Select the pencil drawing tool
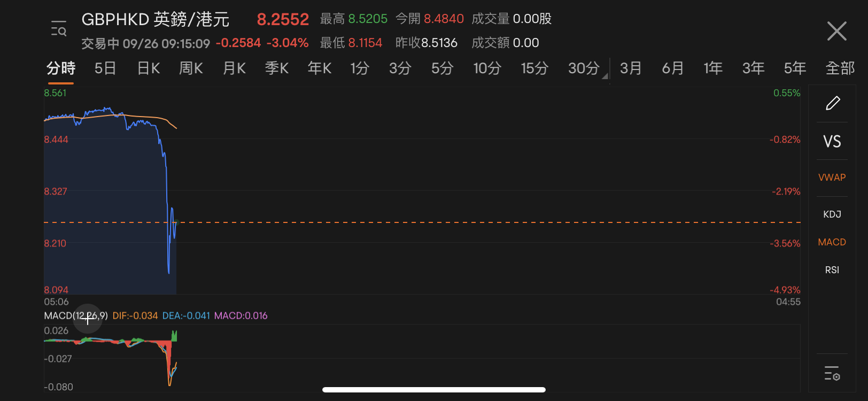868x401 pixels. 833,103
